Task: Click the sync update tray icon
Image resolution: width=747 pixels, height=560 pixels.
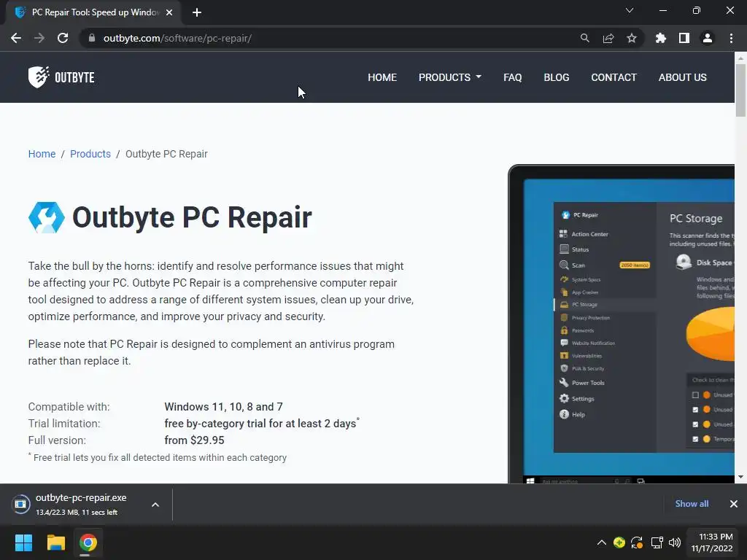Action: [637, 542]
